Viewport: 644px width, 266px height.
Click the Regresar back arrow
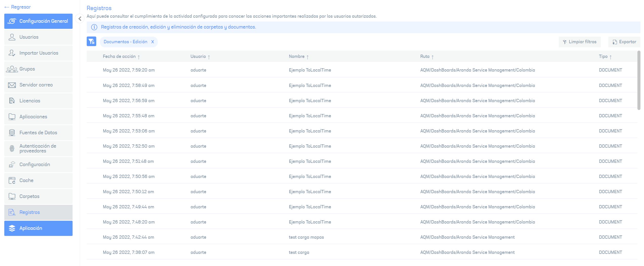[x=7, y=7]
